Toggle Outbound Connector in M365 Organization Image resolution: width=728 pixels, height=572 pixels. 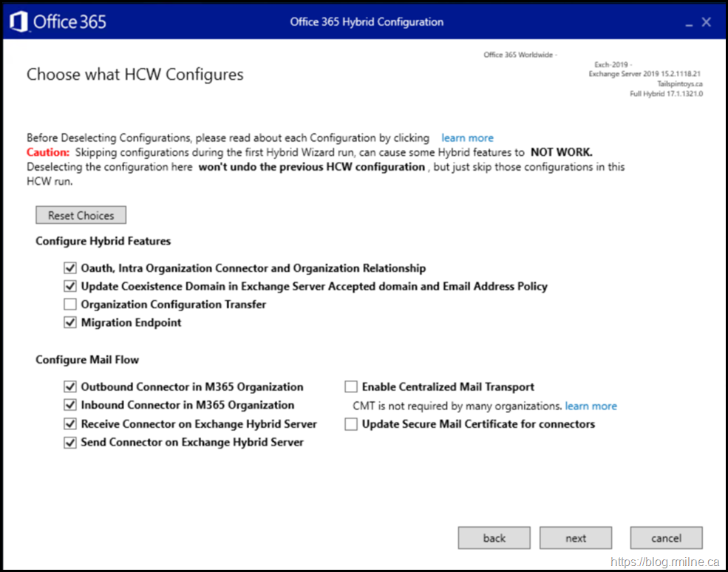tap(70, 387)
